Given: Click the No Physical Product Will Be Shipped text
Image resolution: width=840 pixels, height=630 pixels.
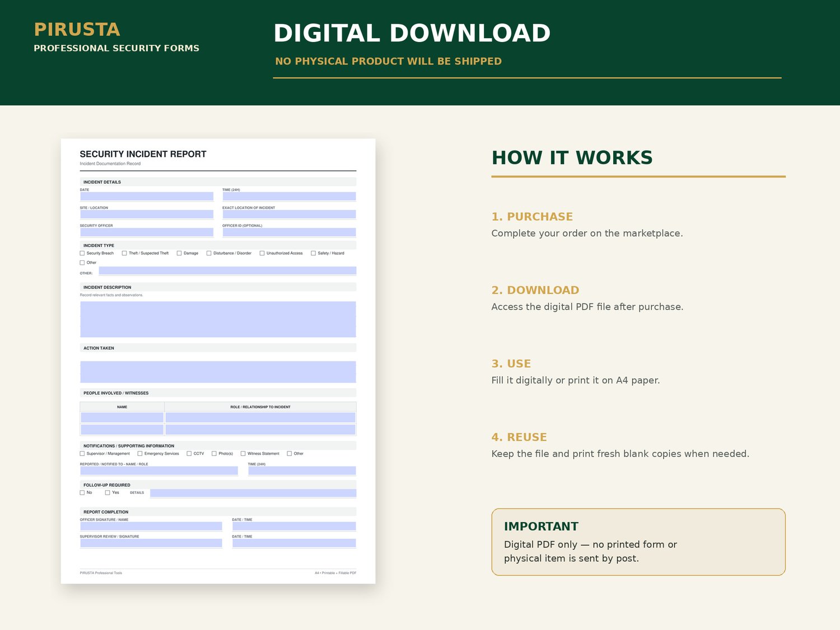Looking at the screenshot, I should (388, 61).
